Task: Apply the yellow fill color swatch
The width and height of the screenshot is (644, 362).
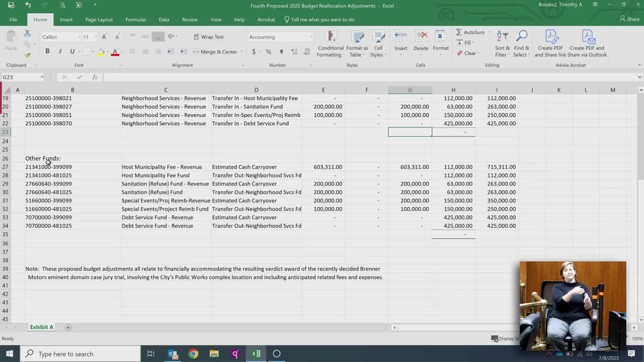Action: coord(101,52)
